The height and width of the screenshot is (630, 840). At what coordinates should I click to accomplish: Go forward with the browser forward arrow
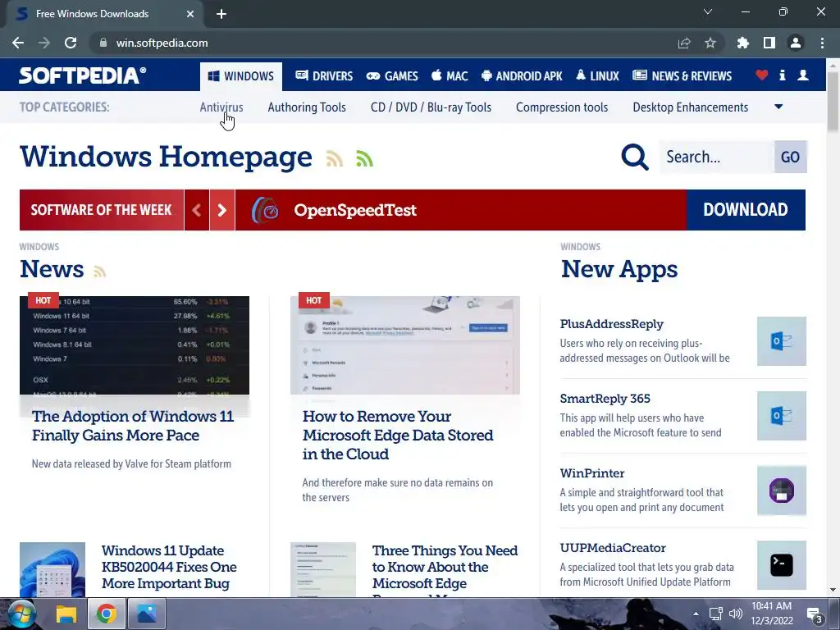pyautogui.click(x=44, y=43)
